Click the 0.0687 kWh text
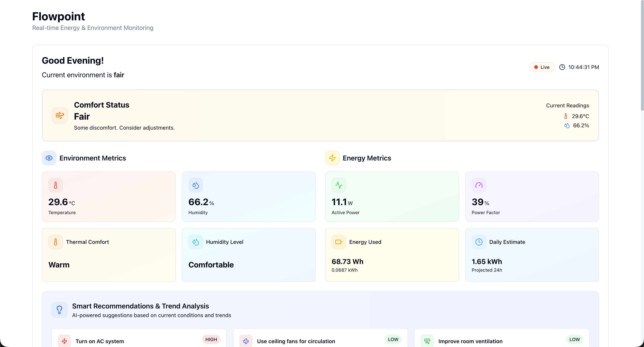 tap(344, 270)
